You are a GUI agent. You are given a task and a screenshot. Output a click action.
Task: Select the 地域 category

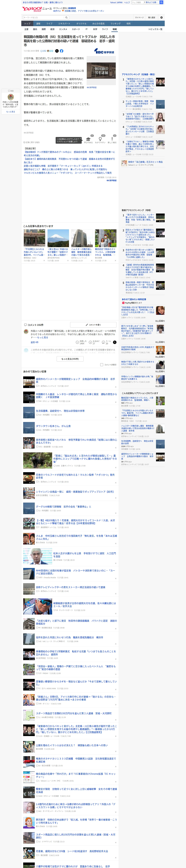coord(114,29)
